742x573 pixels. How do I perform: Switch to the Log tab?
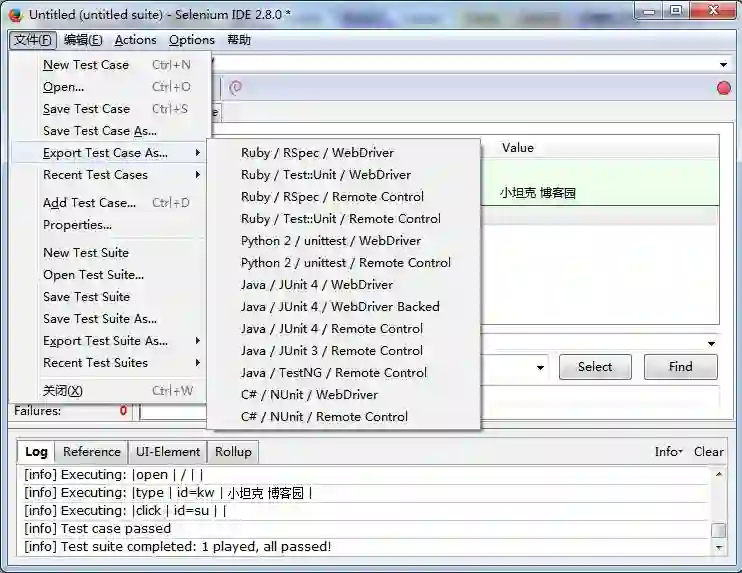point(36,452)
